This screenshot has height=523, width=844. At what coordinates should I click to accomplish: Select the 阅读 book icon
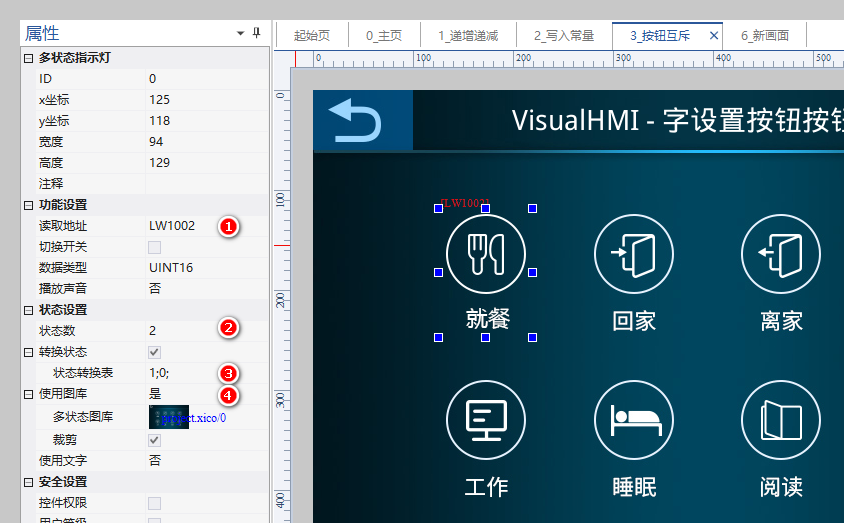click(781, 420)
